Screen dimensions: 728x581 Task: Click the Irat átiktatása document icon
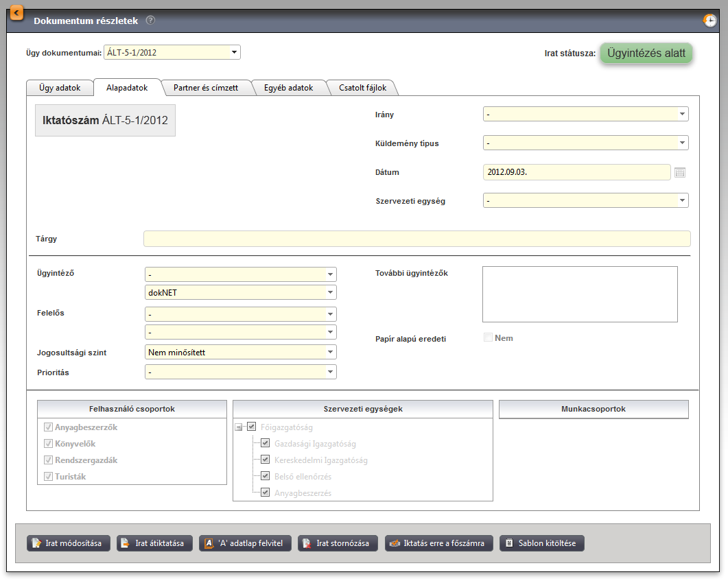125,543
